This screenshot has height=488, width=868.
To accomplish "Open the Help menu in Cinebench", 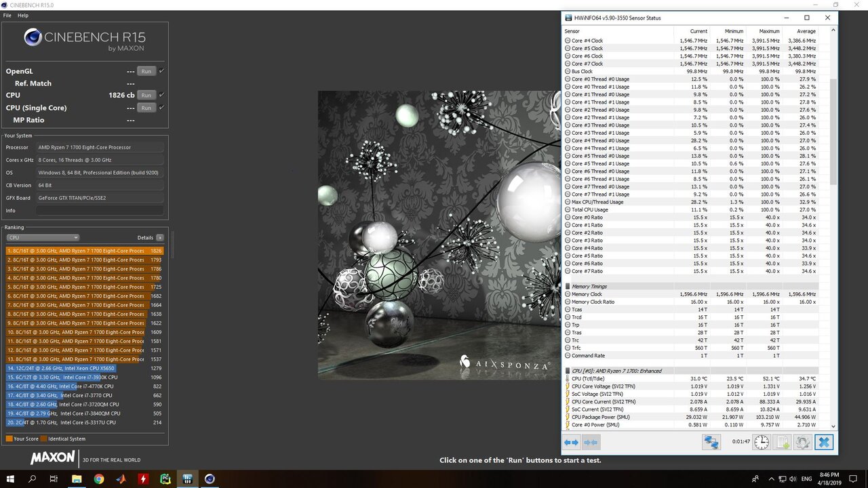I will [x=23, y=15].
